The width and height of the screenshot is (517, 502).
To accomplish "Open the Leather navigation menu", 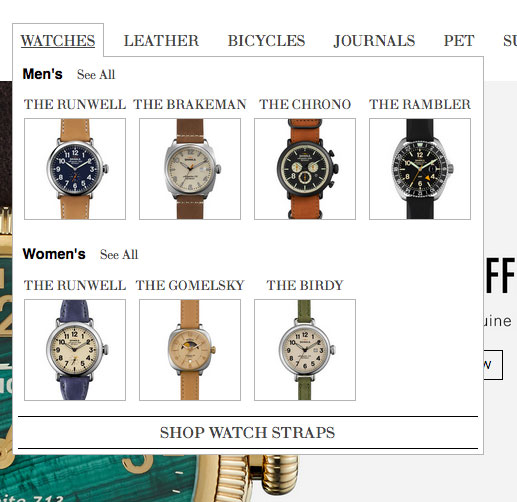I will click(x=161, y=41).
